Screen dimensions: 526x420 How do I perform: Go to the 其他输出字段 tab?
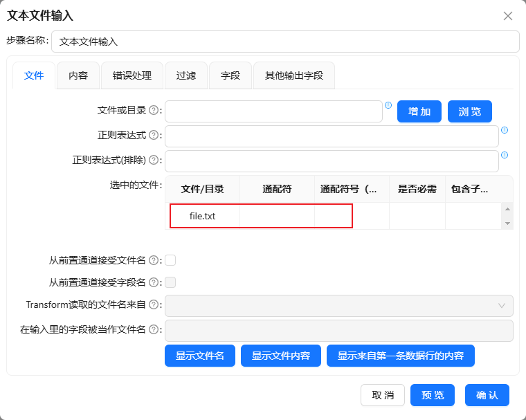[294, 75]
